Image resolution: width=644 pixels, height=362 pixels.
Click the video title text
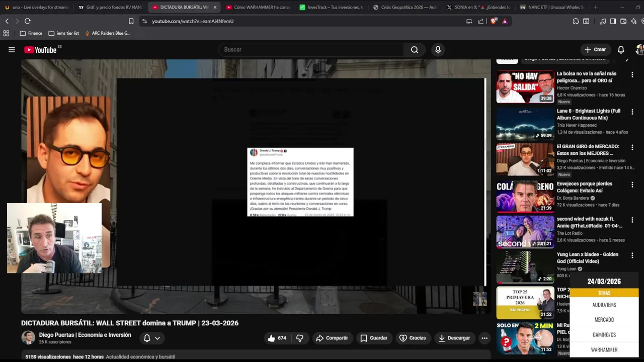pos(130,323)
